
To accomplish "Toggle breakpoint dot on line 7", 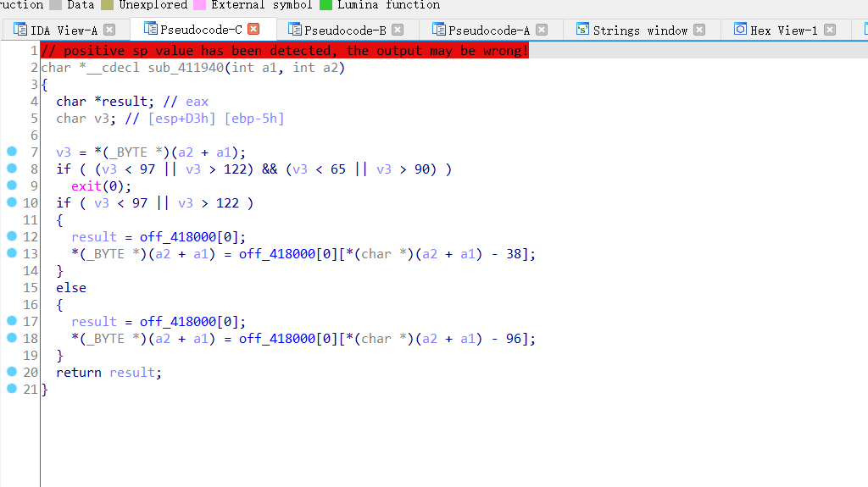I will pos(12,152).
